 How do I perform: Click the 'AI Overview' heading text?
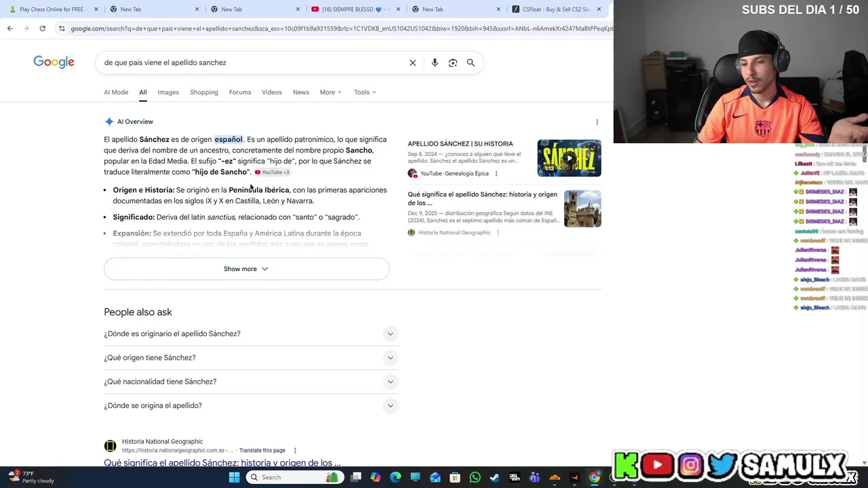point(135,122)
